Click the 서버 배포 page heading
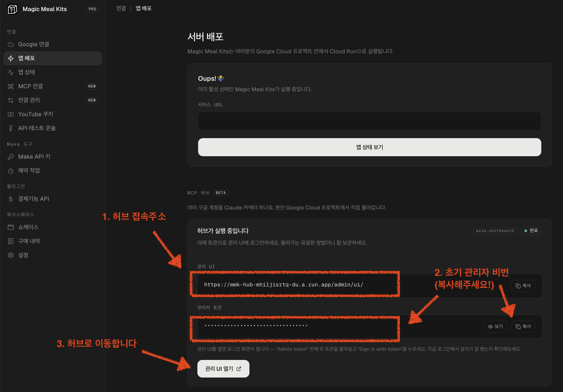The height and width of the screenshot is (392, 563). 205,37
